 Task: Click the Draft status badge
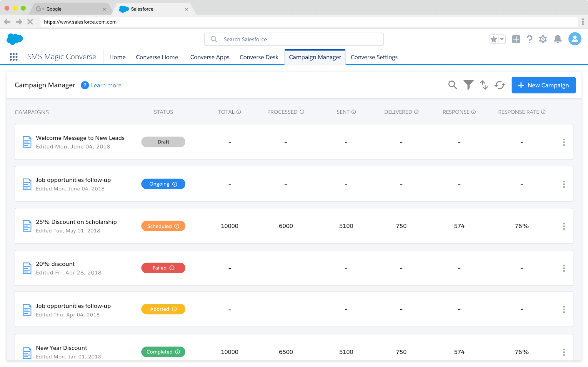pos(163,142)
